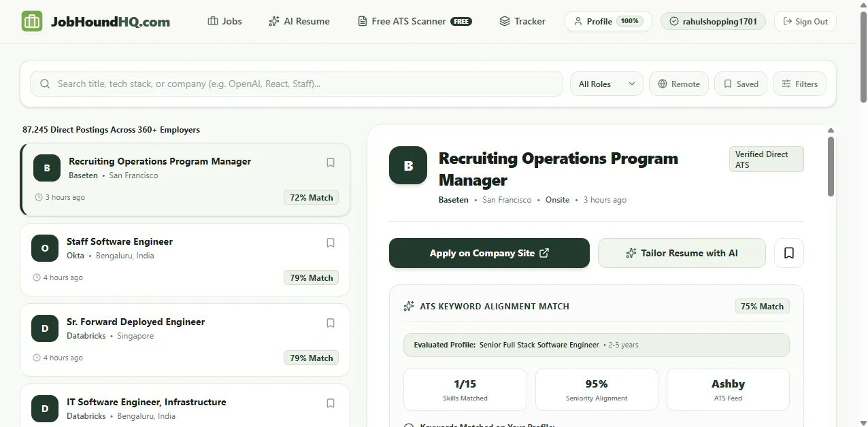The height and width of the screenshot is (427, 868).
Task: Click the Baseten avatar in the job list
Action: click(x=47, y=168)
